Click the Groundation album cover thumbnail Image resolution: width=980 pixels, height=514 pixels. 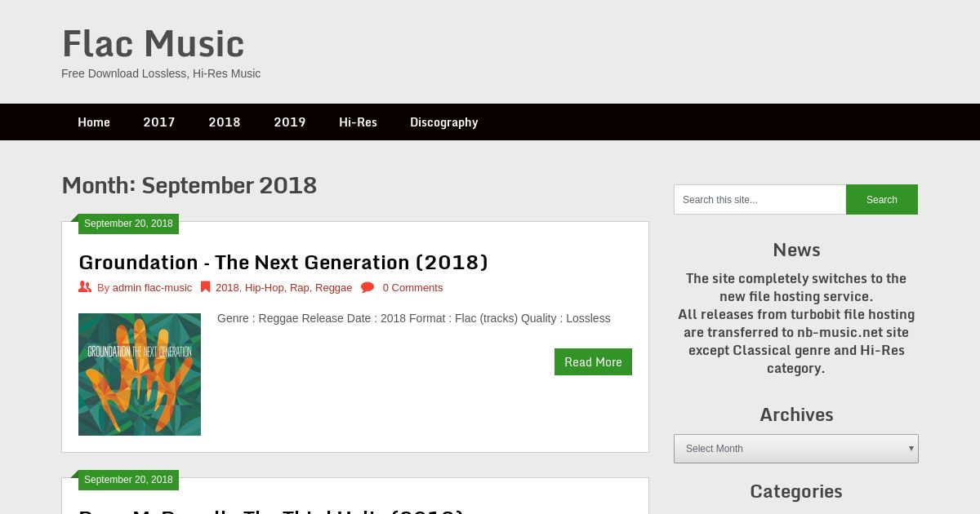(140, 374)
